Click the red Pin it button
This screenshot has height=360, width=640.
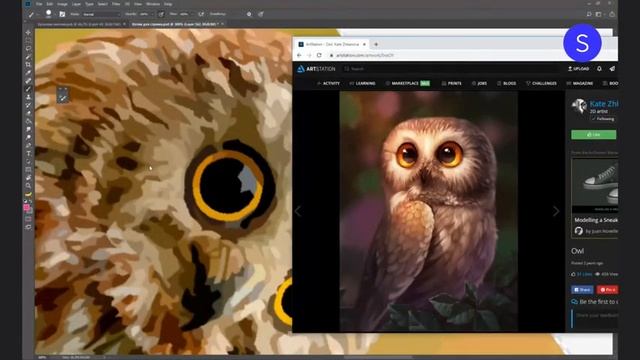coord(607,290)
